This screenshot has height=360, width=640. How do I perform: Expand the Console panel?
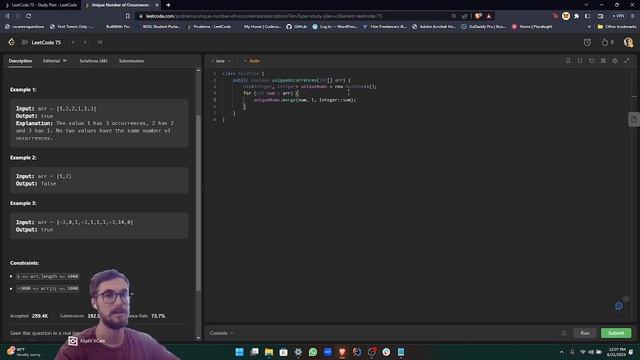click(x=222, y=333)
